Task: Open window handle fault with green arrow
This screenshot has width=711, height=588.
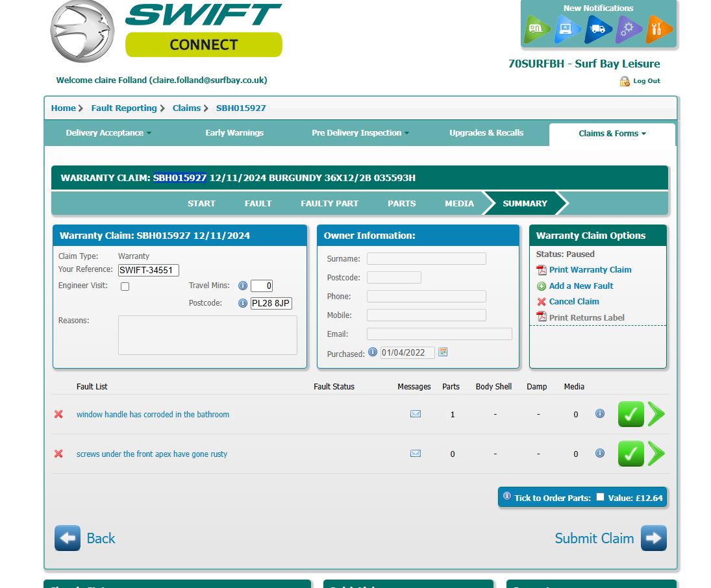Action: click(x=656, y=414)
